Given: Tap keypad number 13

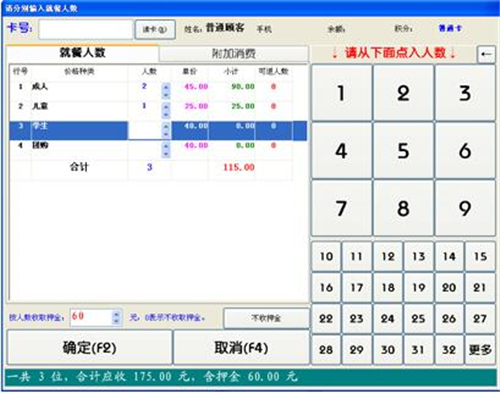Looking at the screenshot, I should point(419,256).
